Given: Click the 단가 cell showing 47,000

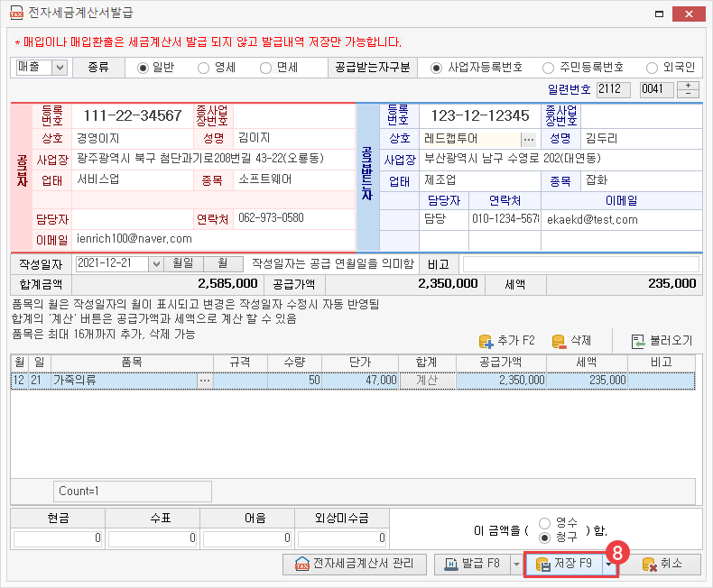Looking at the screenshot, I should [360, 381].
